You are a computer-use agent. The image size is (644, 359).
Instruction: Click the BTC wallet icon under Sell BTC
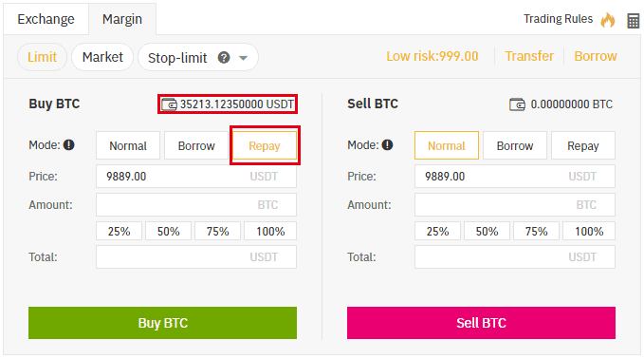click(517, 104)
